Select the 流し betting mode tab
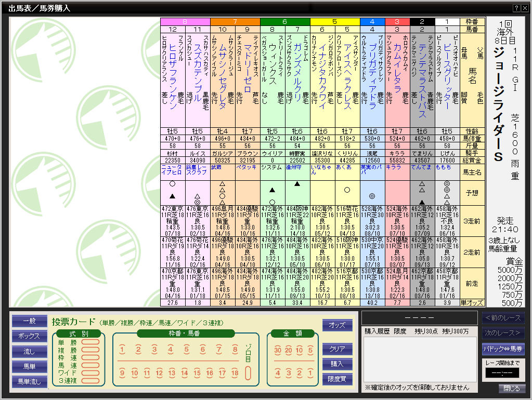Viewport: 532px width, 400px height. click(30, 352)
